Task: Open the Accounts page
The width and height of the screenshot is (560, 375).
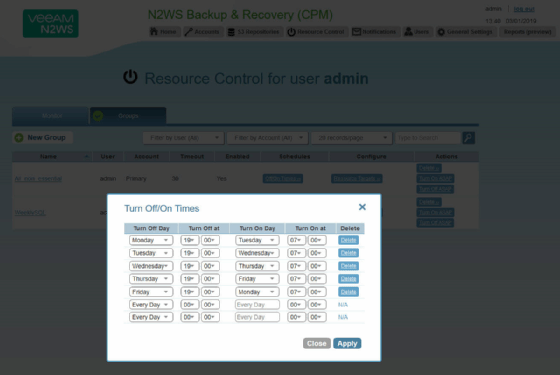Action: (x=202, y=32)
